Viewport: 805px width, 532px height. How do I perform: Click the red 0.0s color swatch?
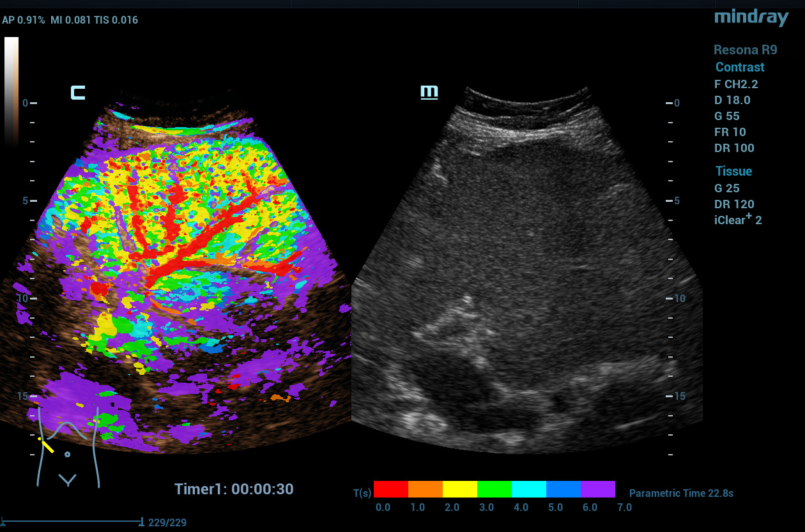coord(391,489)
